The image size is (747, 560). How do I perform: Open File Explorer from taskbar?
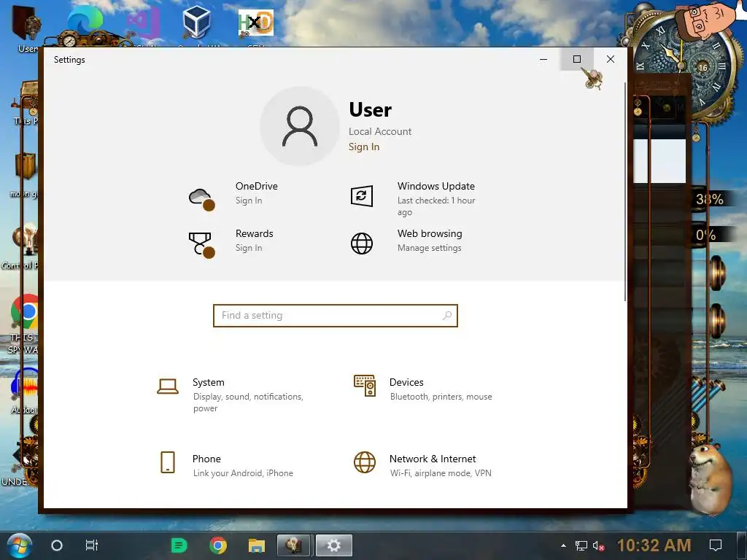(256, 545)
